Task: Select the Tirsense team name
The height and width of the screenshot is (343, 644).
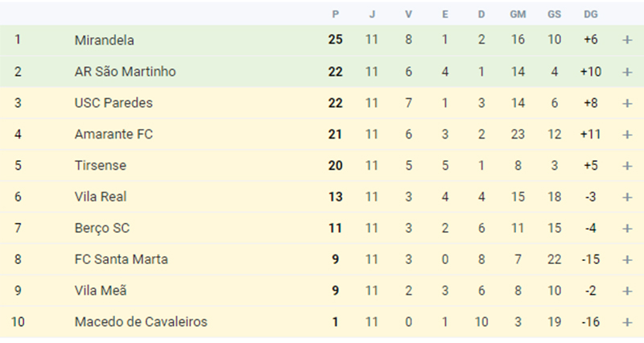Action: [x=101, y=166]
